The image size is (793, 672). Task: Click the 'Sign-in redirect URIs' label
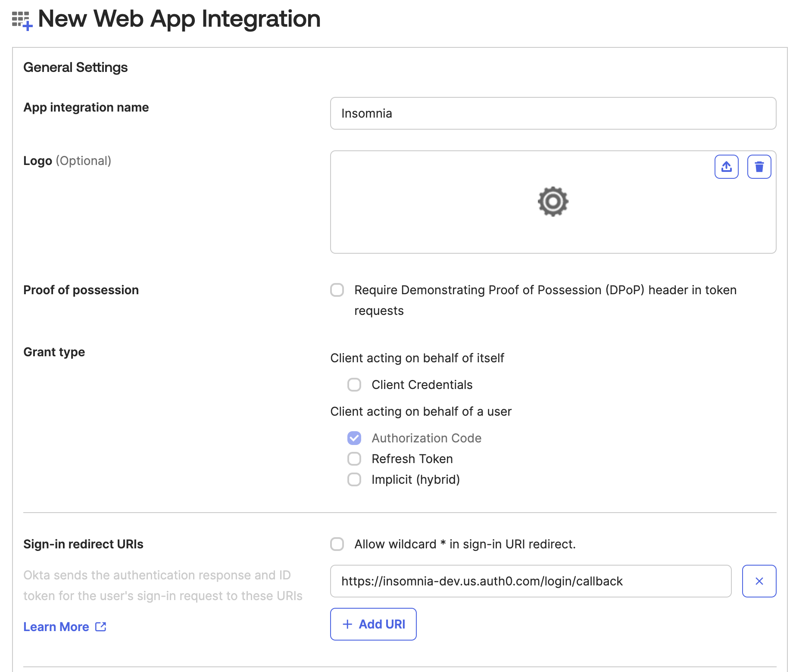[x=83, y=544]
